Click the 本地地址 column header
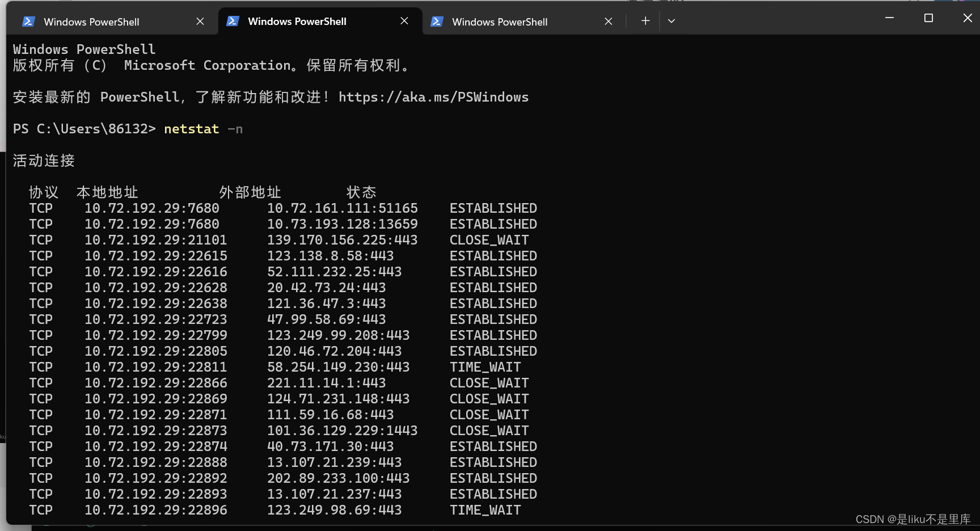 [107, 192]
